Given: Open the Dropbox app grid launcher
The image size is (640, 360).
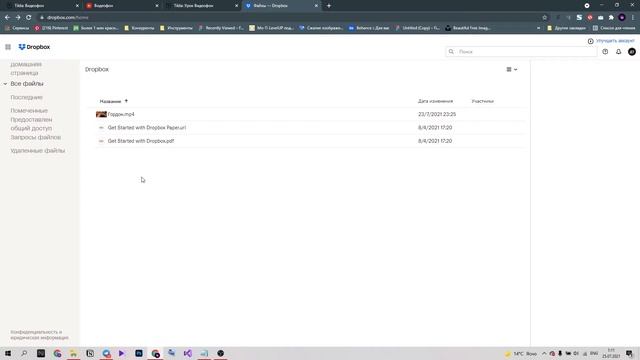Looking at the screenshot, I should 8,47.
